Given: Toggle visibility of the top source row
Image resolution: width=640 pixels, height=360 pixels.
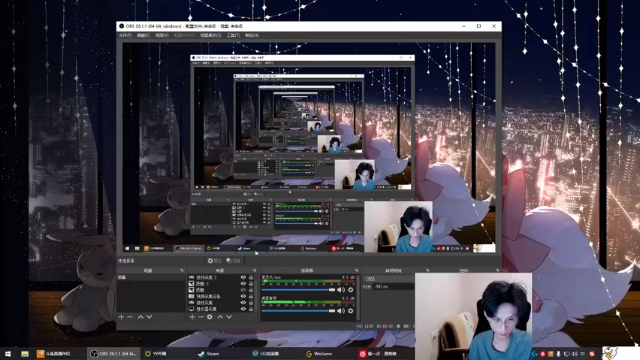Looking at the screenshot, I should tap(244, 278).
